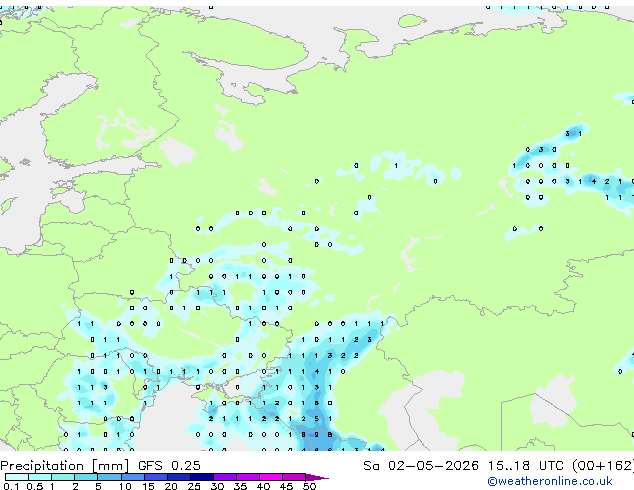
Task: Click the Precipitation [mm] title label
Action: point(64,466)
